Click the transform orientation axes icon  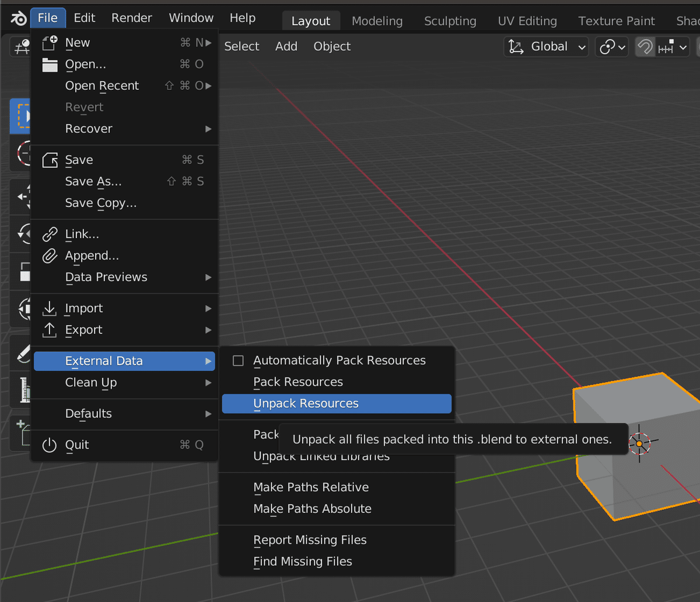[x=516, y=47]
